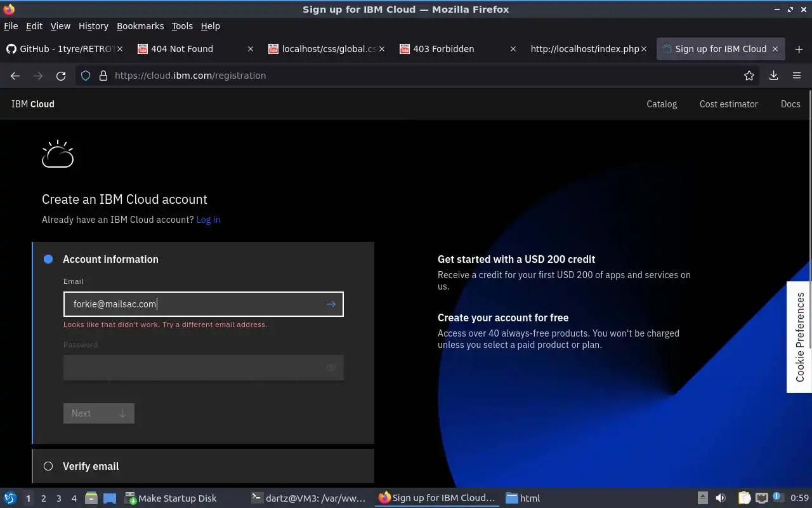Go back using the browser back arrow
The width and height of the screenshot is (812, 508).
click(x=15, y=76)
